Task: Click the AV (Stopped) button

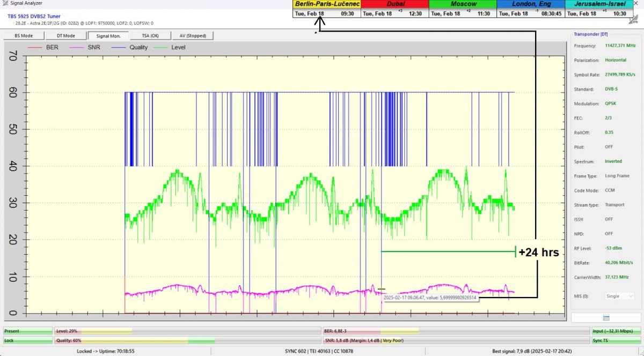Action: pos(193,36)
